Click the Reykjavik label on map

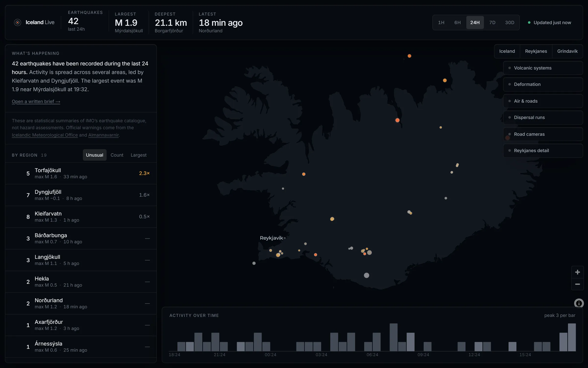[x=271, y=238]
